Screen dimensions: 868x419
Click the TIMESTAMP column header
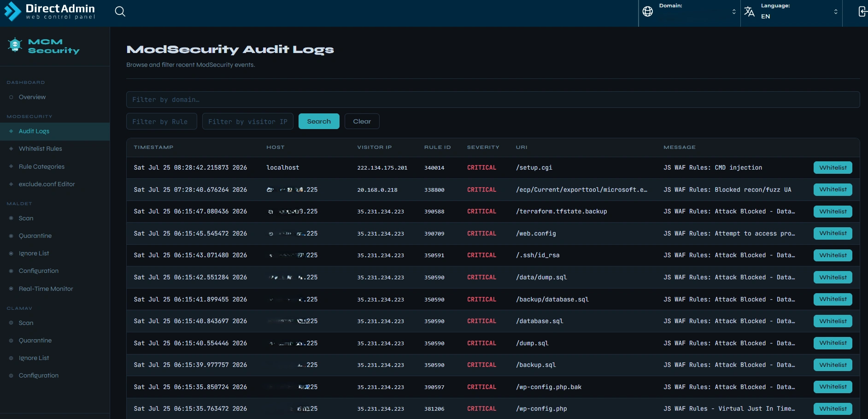point(153,148)
